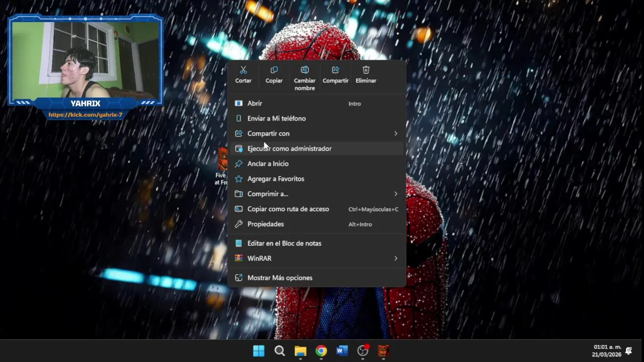Switch to OBS Studio taskbar icon
This screenshot has height=362, width=644.
tap(363, 351)
